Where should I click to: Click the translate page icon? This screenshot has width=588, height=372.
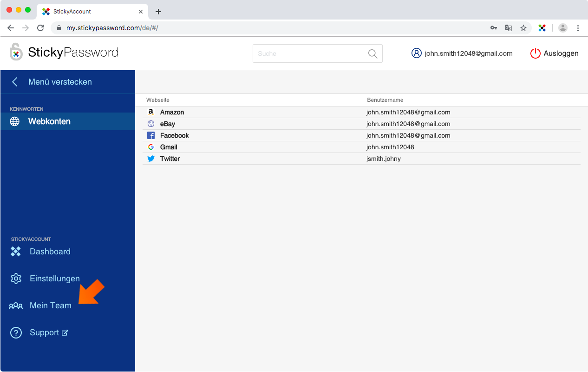point(509,28)
